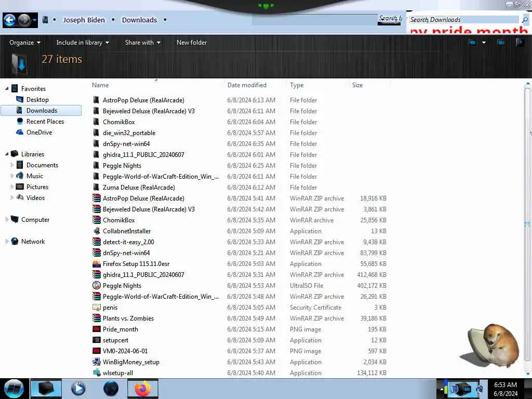This screenshot has width=532, height=399.
Task: Select the Bejeweled Deluxe ZIP archive 3,861 KB
Action: (x=149, y=209)
